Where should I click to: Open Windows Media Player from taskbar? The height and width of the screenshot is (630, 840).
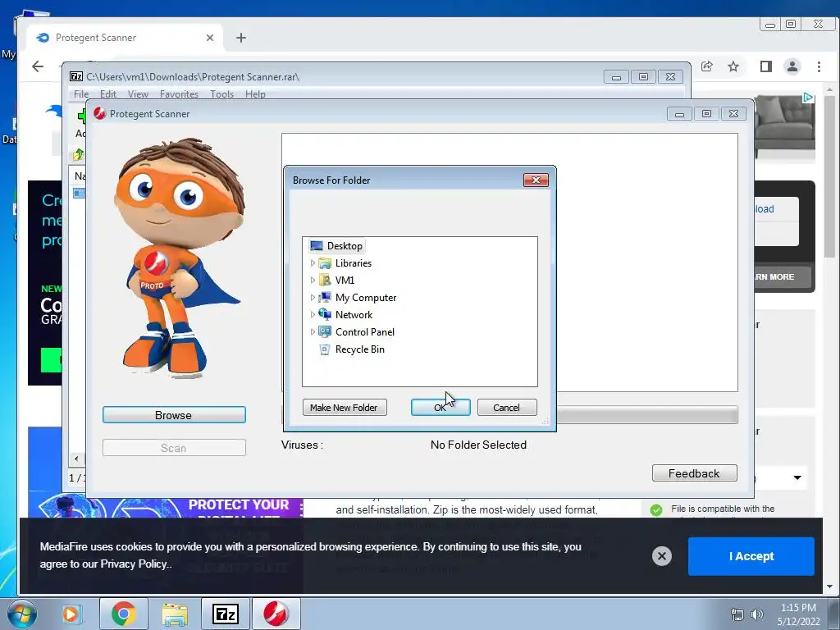coord(71,614)
